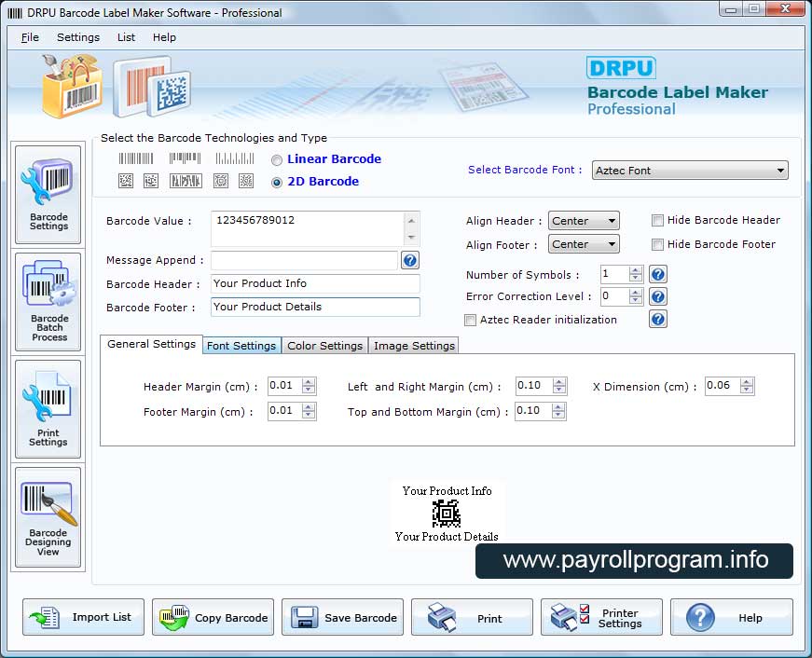
Task: Click the Import List button
Action: pos(83,617)
